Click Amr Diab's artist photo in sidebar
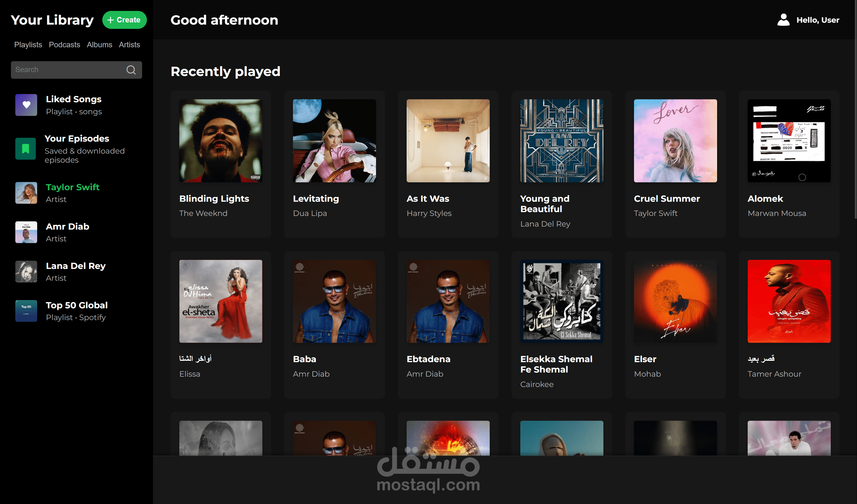The width and height of the screenshot is (857, 504). pyautogui.click(x=26, y=232)
